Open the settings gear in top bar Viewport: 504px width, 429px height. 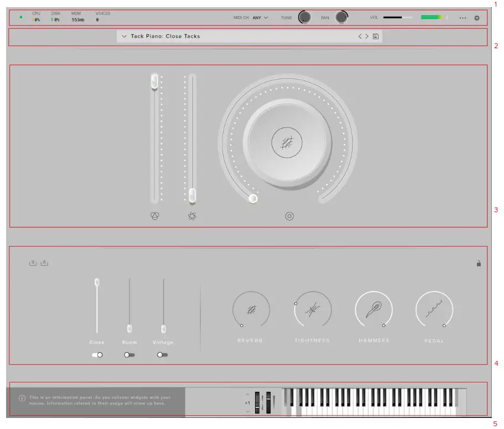pyautogui.click(x=477, y=18)
